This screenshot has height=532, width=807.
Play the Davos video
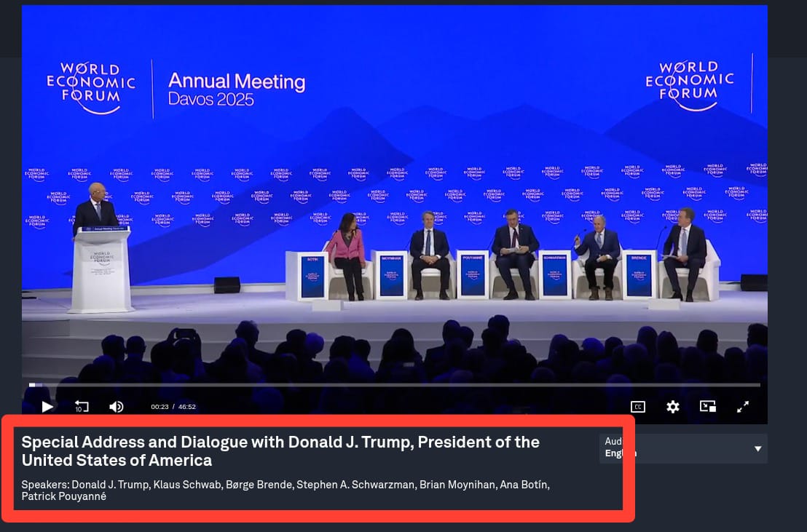[x=47, y=407]
